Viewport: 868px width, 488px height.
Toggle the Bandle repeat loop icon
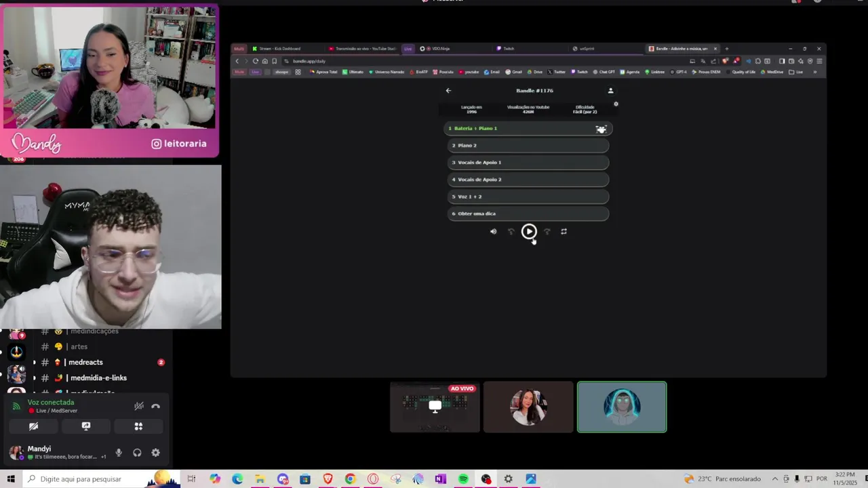click(x=564, y=232)
